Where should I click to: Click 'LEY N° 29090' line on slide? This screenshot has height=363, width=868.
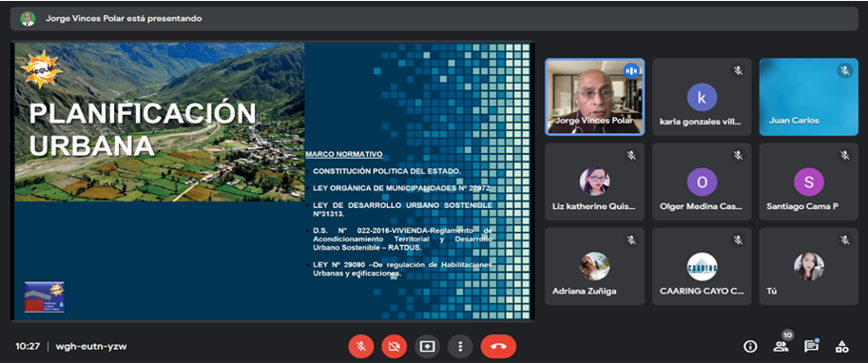[x=402, y=269]
